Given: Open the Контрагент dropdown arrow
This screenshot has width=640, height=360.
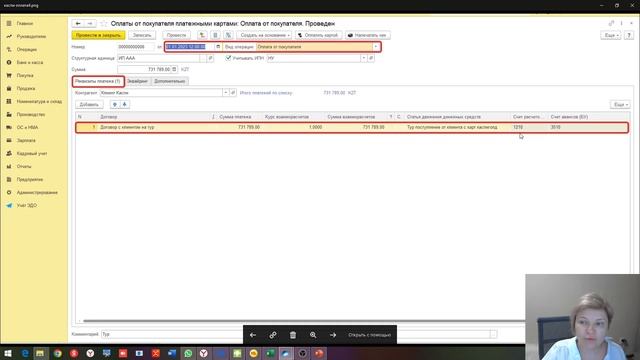Looking at the screenshot, I should coord(225,93).
